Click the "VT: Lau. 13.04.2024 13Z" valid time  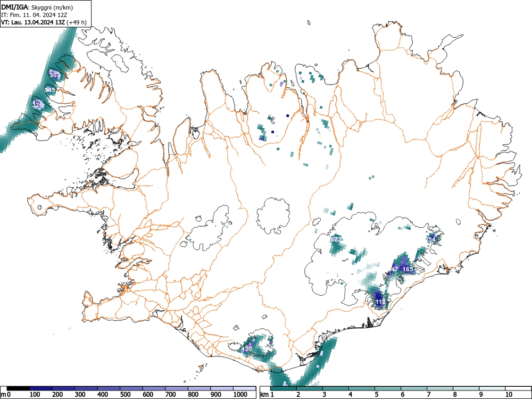[34, 22]
